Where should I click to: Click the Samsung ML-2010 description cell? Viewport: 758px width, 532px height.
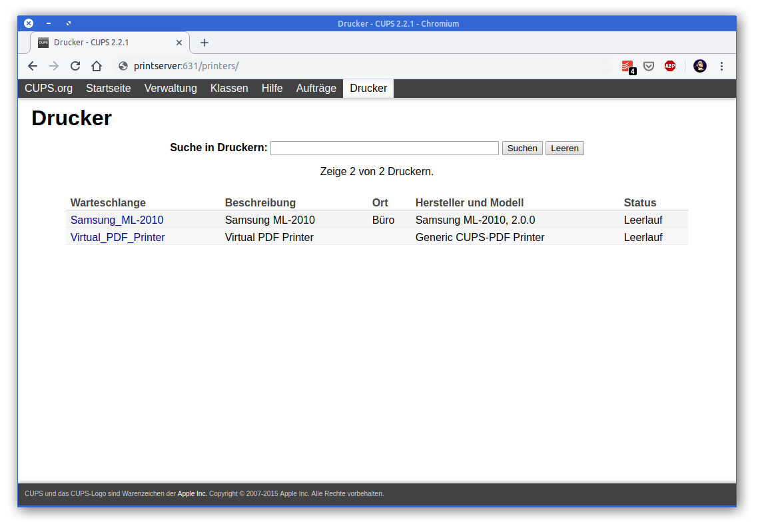pyautogui.click(x=270, y=220)
